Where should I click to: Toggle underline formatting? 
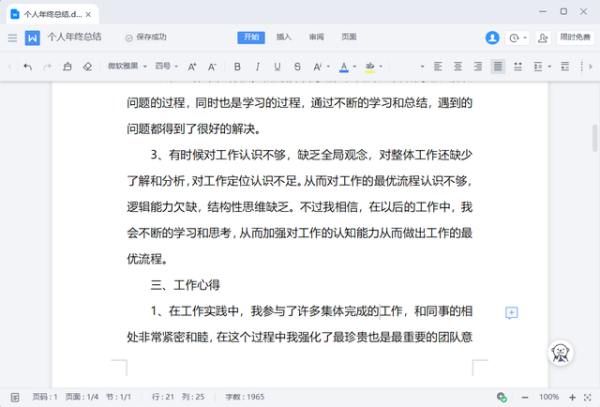pyautogui.click(x=277, y=67)
